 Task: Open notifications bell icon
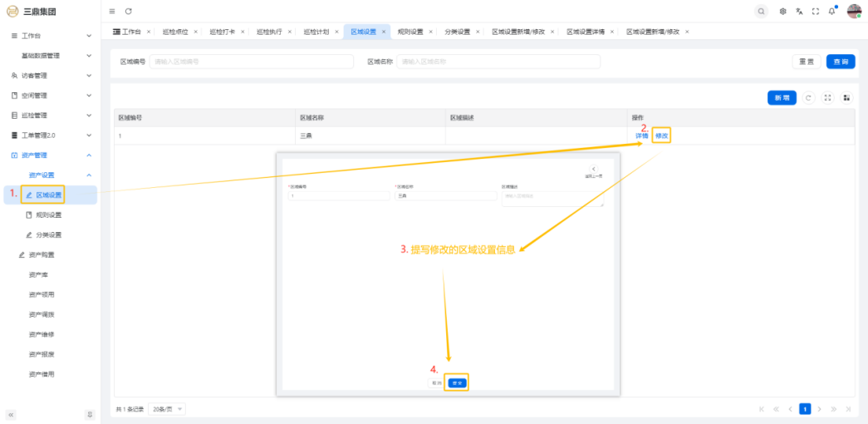point(831,11)
